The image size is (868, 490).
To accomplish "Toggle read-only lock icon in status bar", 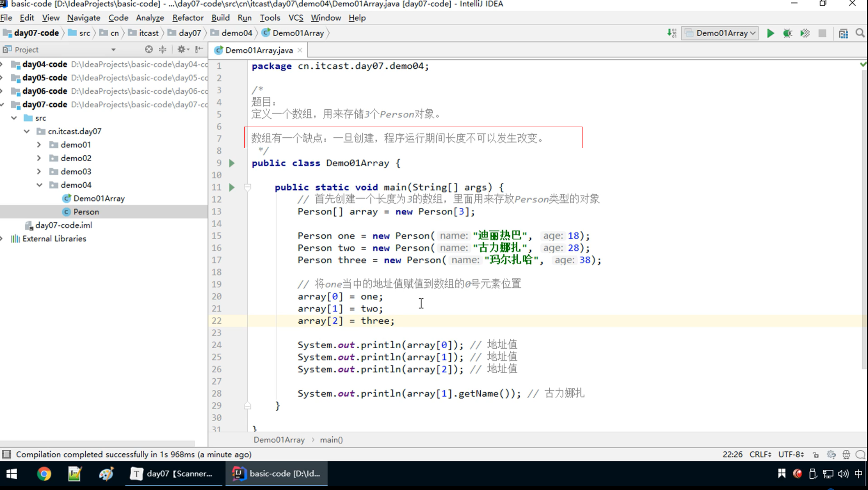I will tap(816, 455).
